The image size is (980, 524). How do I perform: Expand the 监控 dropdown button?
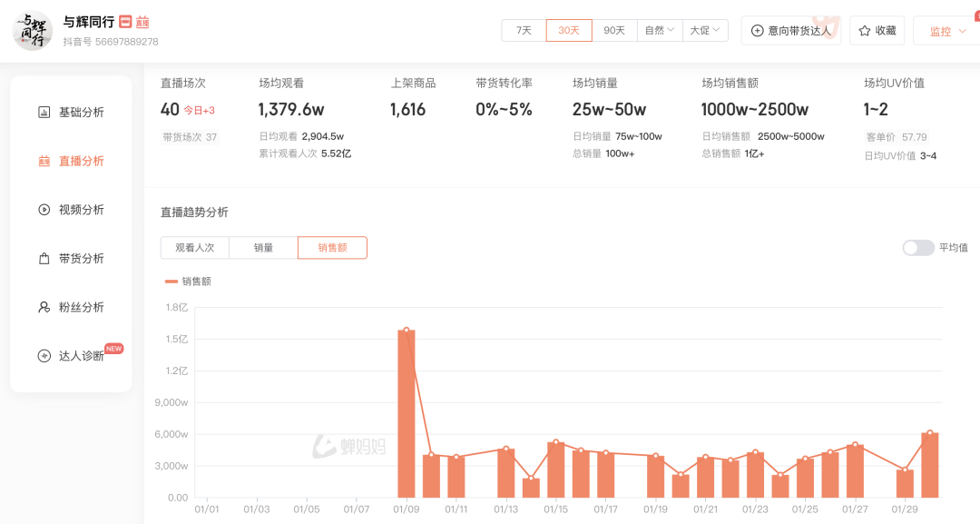946,31
